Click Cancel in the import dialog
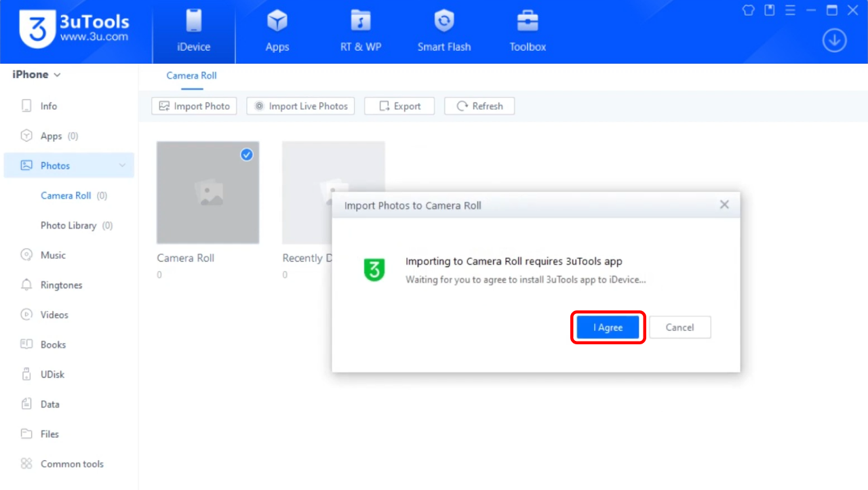Screen dimensions: 868x490 click(679, 327)
